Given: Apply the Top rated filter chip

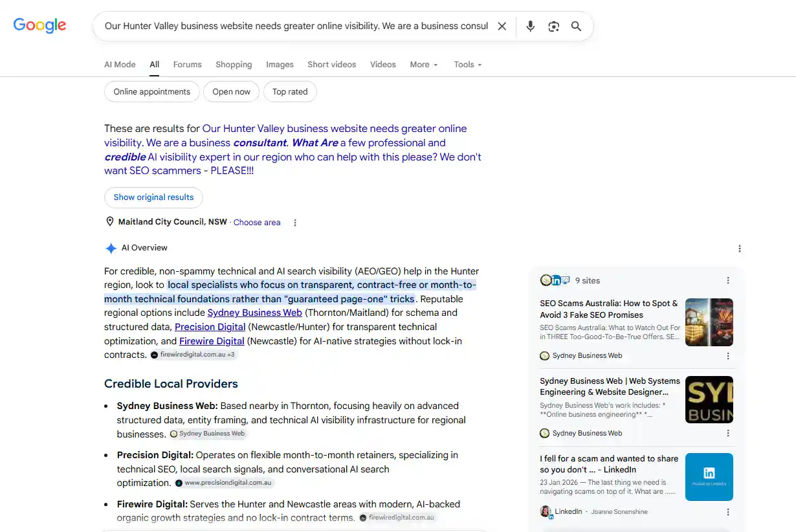Looking at the screenshot, I should (x=290, y=92).
